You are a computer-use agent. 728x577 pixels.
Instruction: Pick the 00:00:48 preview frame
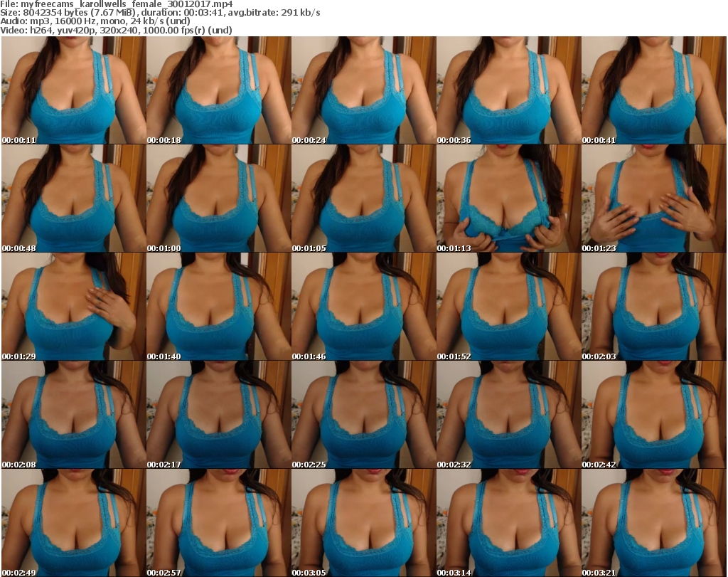point(74,198)
